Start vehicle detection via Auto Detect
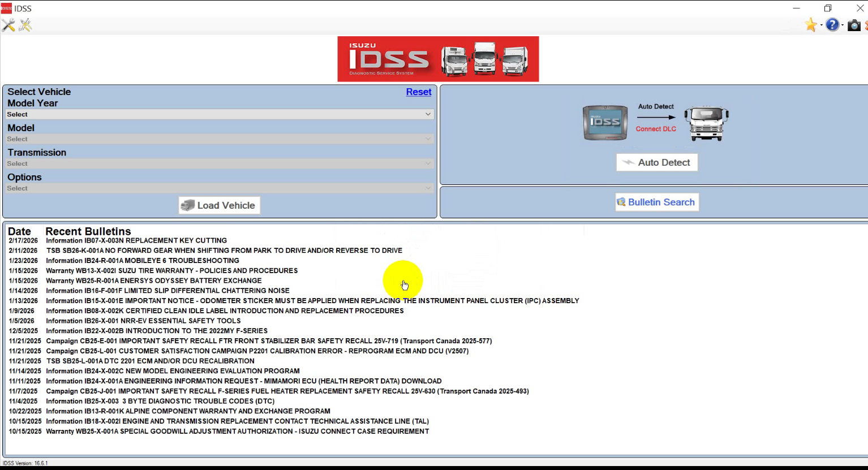 tap(656, 162)
